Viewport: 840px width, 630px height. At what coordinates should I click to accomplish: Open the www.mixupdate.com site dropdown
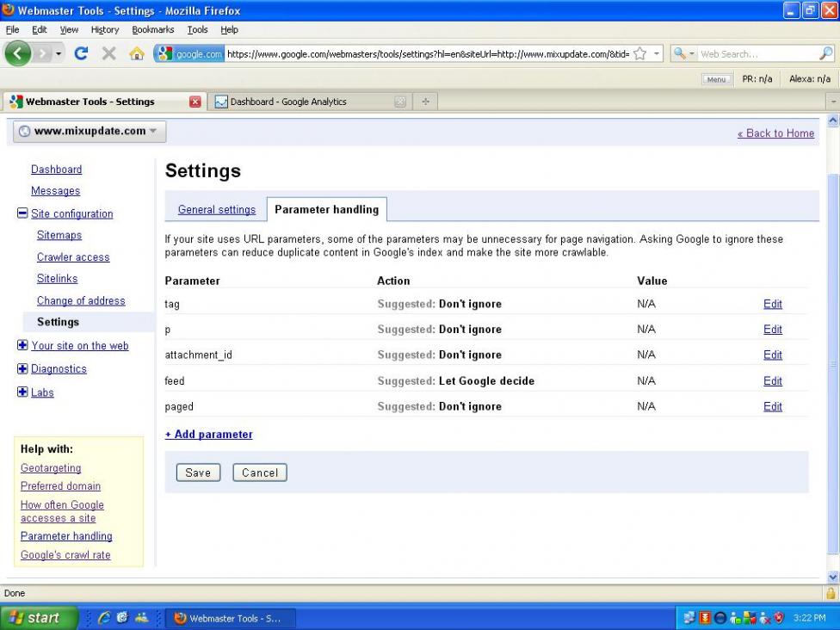(x=90, y=132)
